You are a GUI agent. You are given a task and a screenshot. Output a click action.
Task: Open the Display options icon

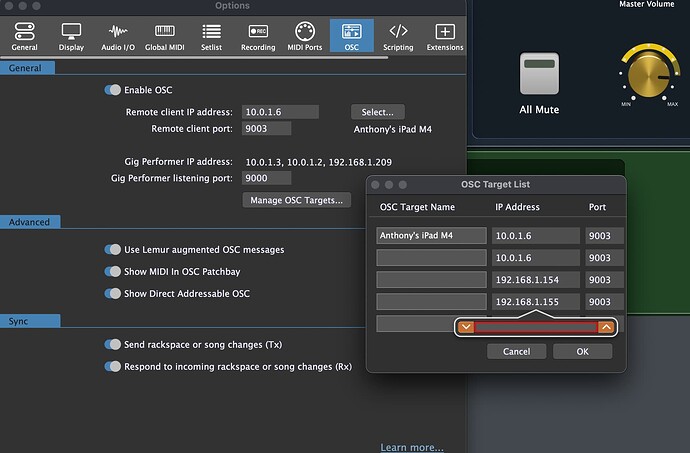(x=71, y=32)
